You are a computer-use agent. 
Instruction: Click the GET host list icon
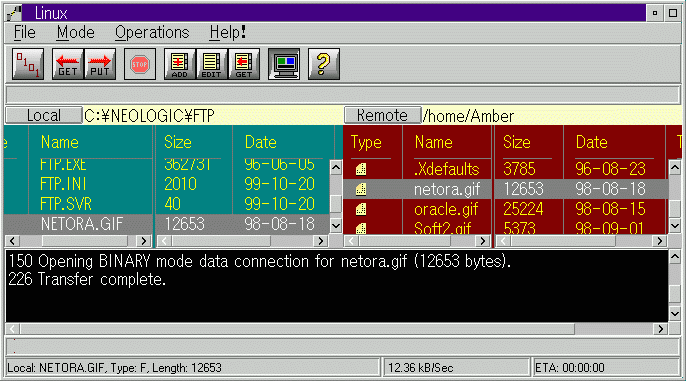coord(244,64)
